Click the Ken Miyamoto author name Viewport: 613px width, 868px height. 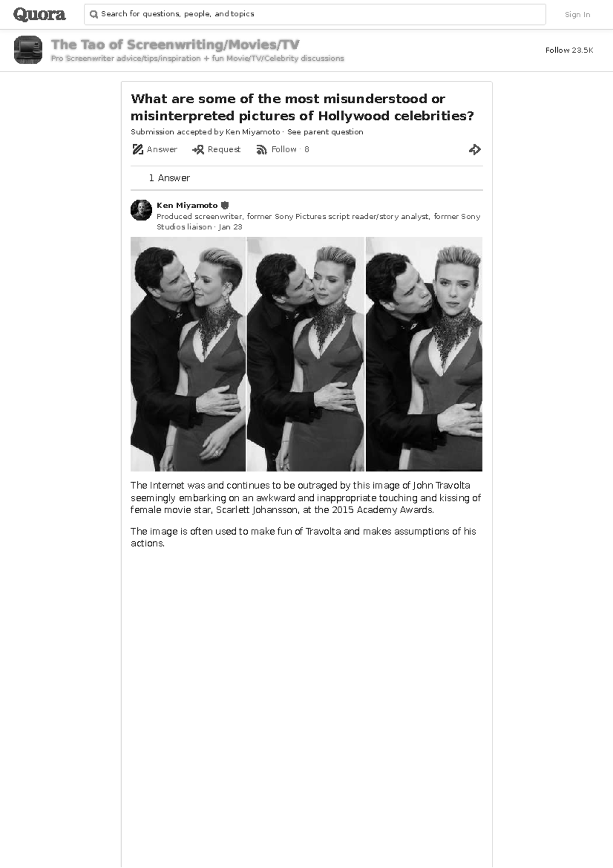[187, 205]
